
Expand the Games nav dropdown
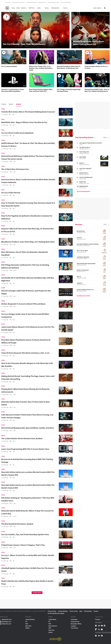[47, 8]
